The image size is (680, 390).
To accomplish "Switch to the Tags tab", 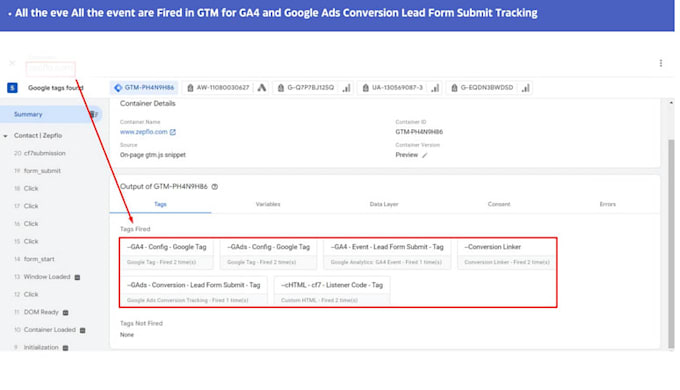I will (160, 204).
